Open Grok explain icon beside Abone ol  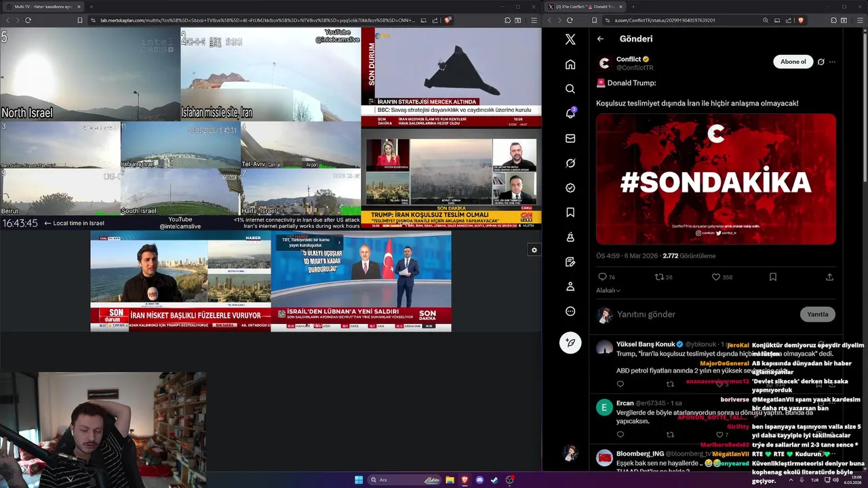[821, 62]
